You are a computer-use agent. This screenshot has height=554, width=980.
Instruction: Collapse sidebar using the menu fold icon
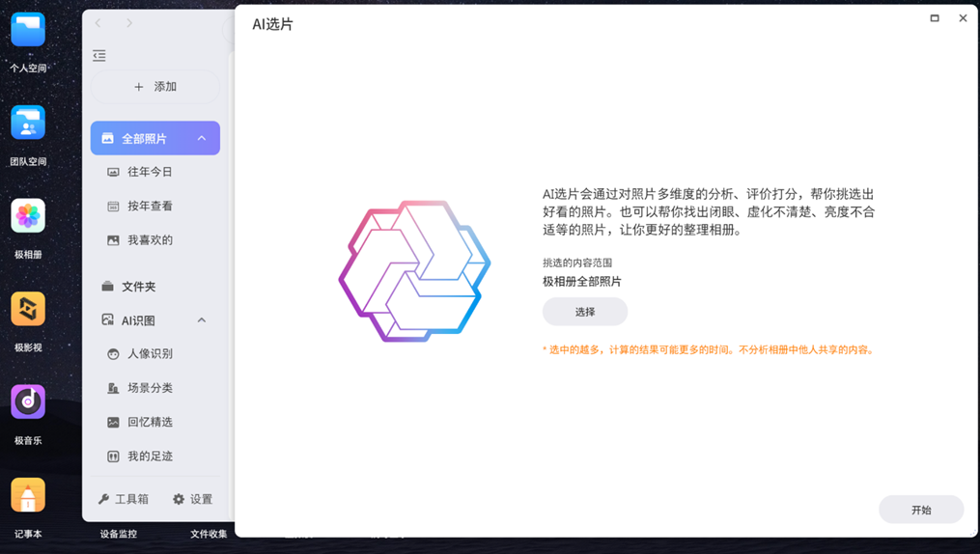pyautogui.click(x=99, y=56)
